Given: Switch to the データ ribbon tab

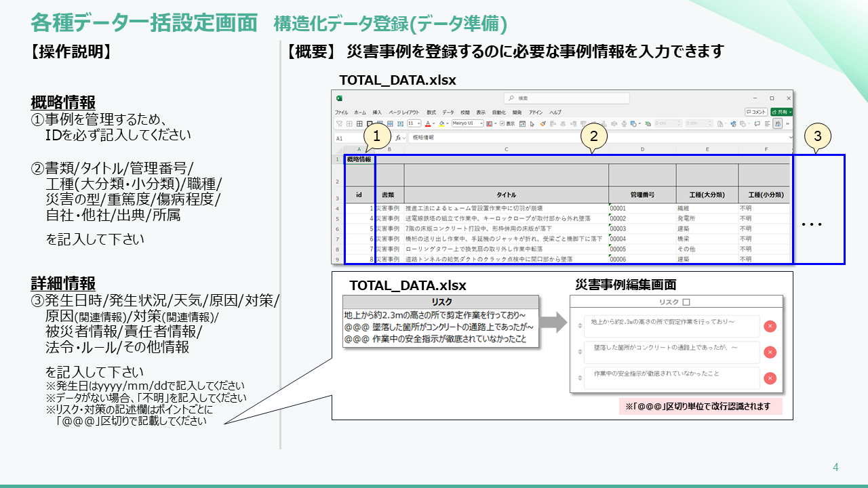Looking at the screenshot, I should click(x=448, y=112).
